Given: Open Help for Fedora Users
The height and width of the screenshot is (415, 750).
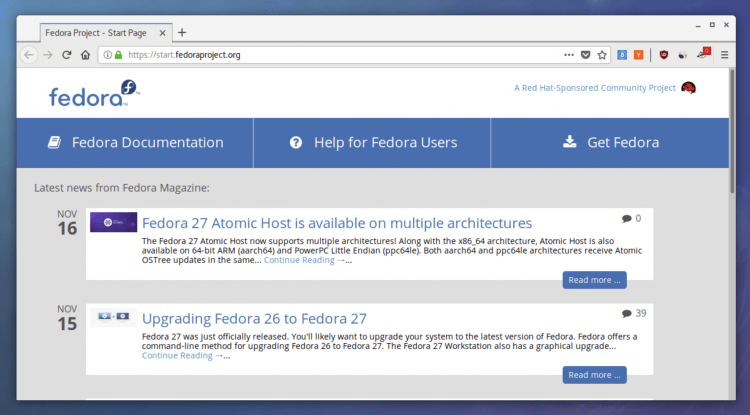Looking at the screenshot, I should coord(372,142).
